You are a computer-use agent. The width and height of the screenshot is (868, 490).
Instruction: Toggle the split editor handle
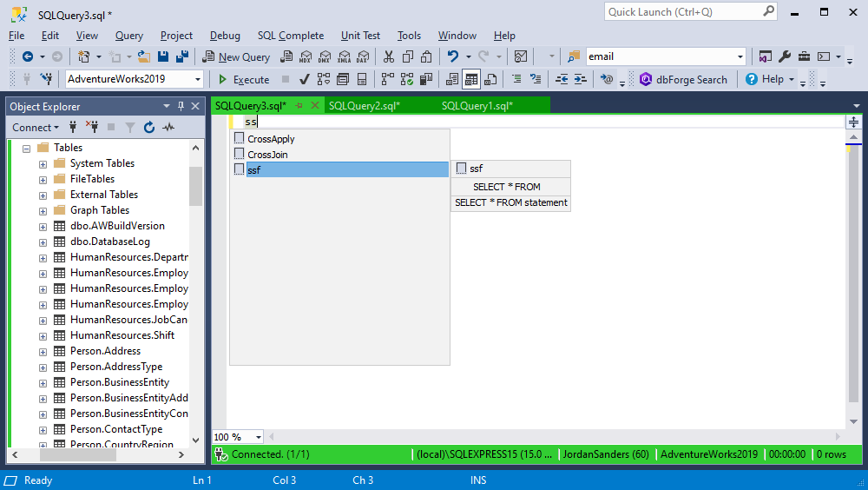point(853,122)
